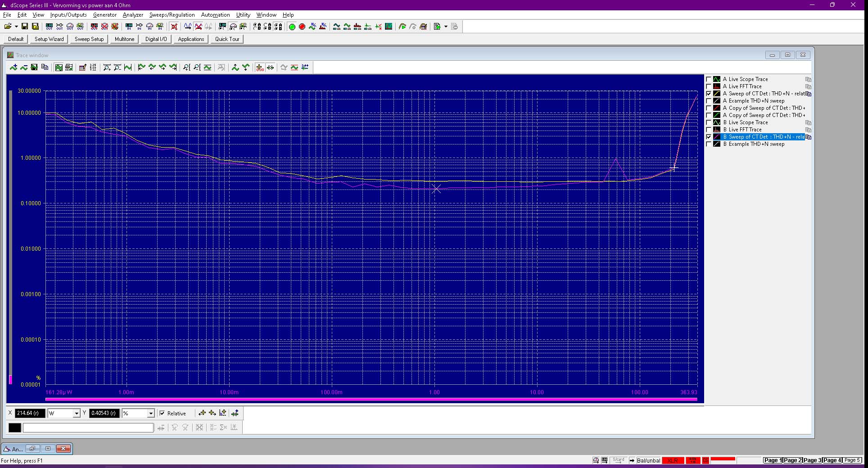Screen dimensions: 868x468
Task: Open the Analyzer menu
Action: 133,15
